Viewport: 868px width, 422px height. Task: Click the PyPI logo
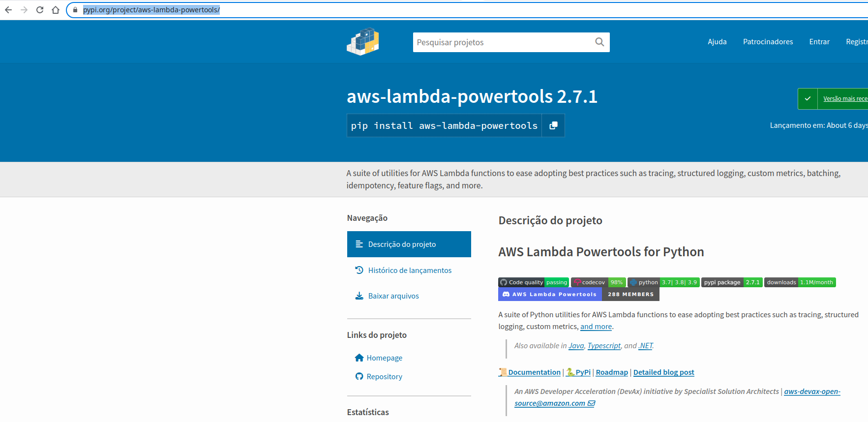[363, 41]
